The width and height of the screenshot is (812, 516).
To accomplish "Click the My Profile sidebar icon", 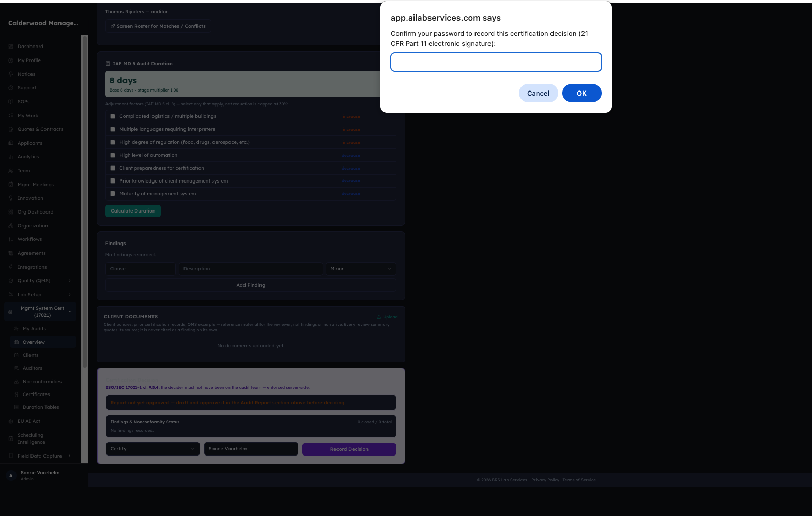I will [11, 60].
